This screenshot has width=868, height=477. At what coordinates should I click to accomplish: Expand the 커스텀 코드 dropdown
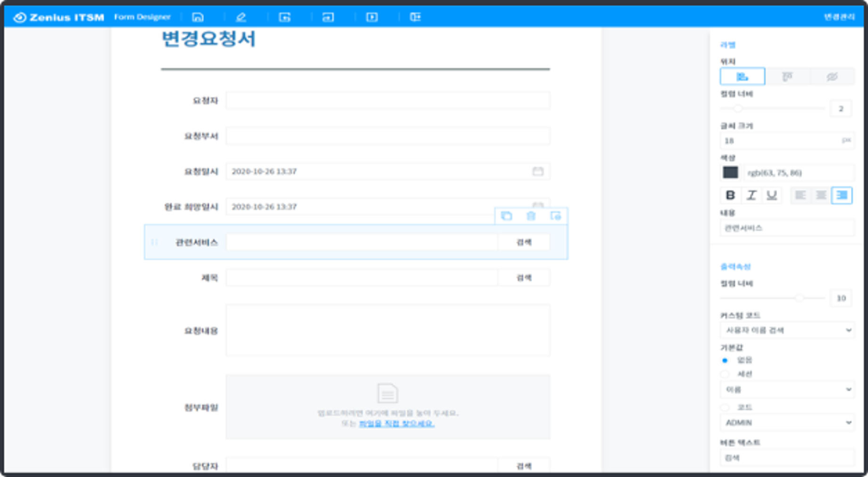tap(787, 330)
